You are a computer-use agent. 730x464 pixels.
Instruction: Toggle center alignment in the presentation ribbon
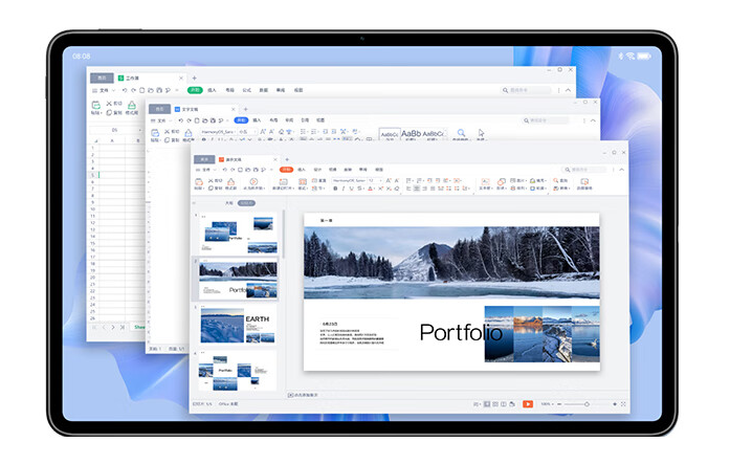tap(417, 188)
